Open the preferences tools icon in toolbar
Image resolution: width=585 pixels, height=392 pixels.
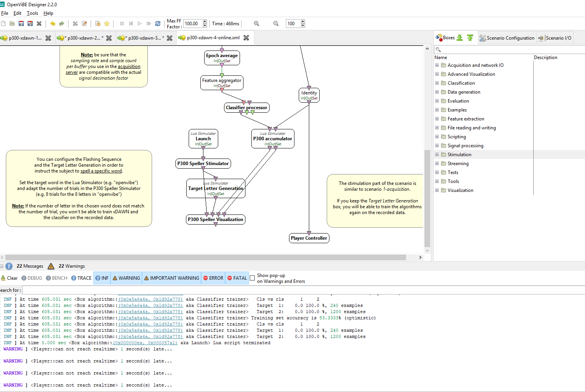point(75,24)
